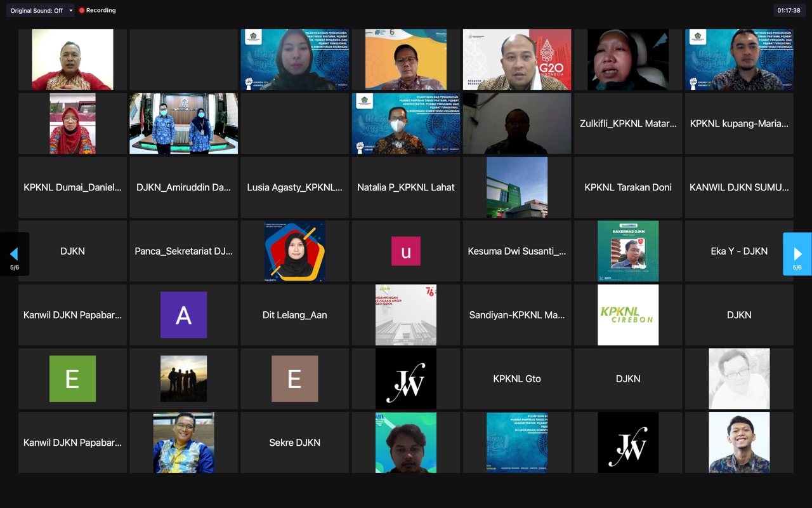Select the Rakernas DJKN profile picture tile
Viewport: 812px width, 508px height.
[628, 251]
